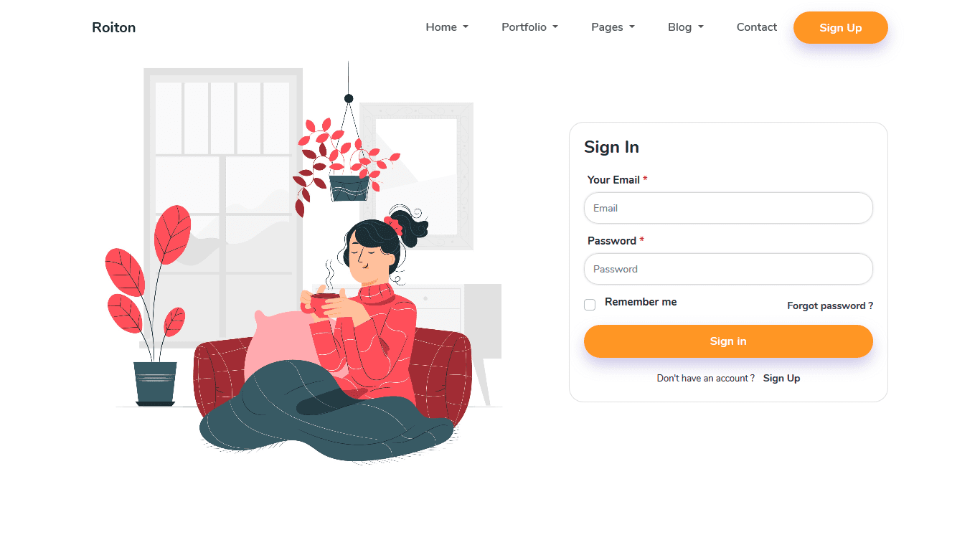The height and width of the screenshot is (550, 980).
Task: Focus the Email input field
Action: (x=728, y=208)
